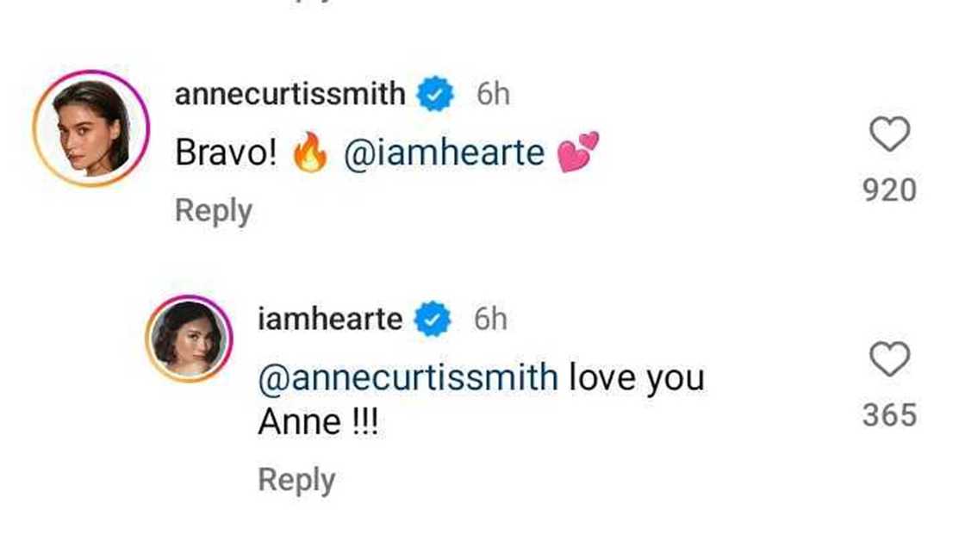Open iamhearte's profile picture
This screenshot has width=965, height=560.
[189, 339]
